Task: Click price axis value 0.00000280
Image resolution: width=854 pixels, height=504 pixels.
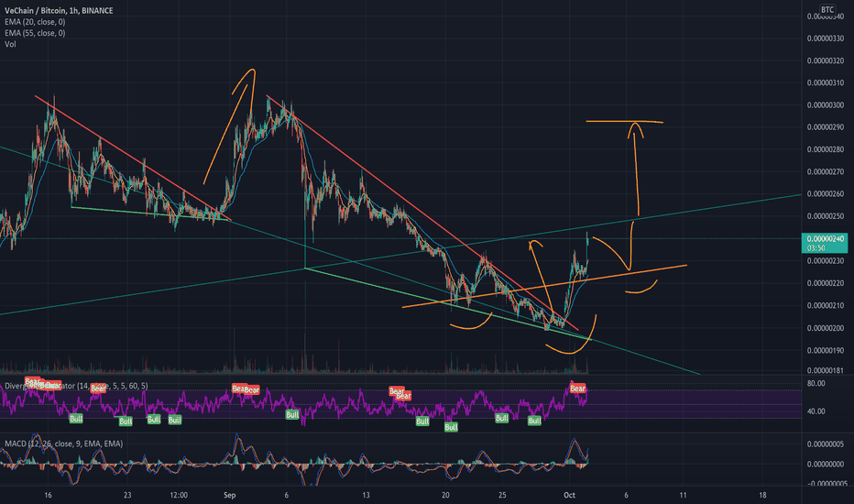Action: (826, 149)
